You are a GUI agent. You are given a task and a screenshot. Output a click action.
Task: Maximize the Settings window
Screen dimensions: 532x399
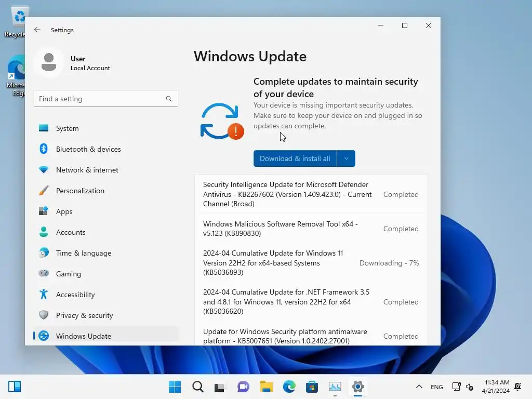(x=404, y=25)
